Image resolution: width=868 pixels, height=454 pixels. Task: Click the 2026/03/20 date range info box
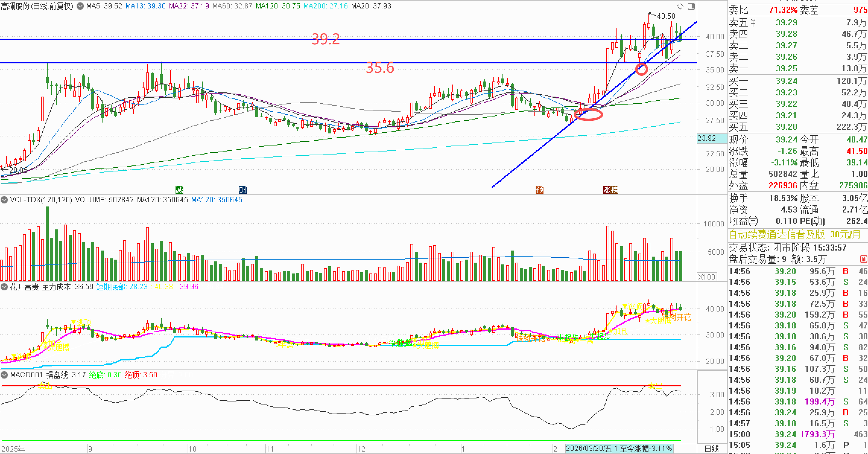point(619,449)
